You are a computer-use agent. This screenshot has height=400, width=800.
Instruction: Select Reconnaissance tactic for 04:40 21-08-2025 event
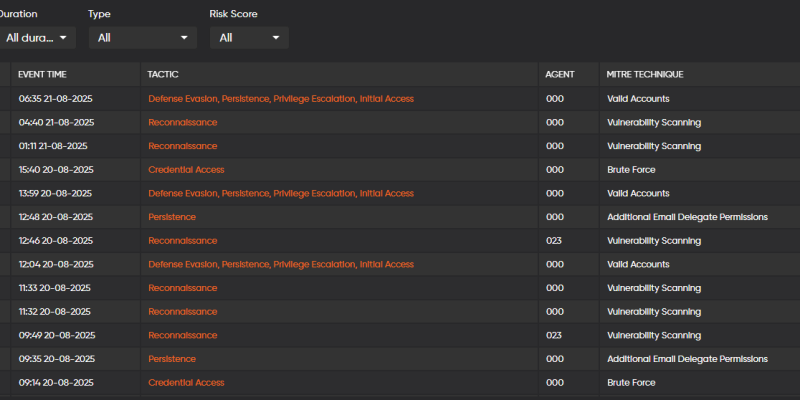click(182, 122)
